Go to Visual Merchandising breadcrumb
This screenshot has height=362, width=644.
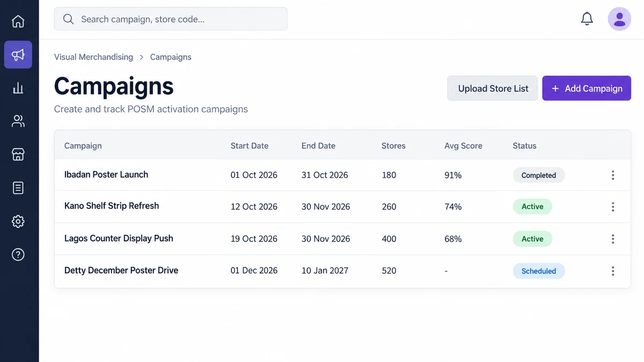(93, 57)
